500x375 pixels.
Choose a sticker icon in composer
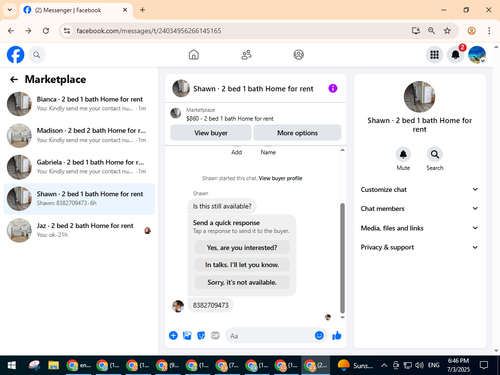pos(201,335)
